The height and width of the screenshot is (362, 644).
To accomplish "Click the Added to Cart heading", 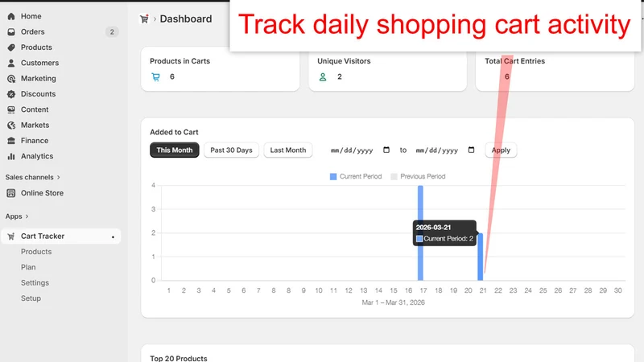I will [x=174, y=132].
